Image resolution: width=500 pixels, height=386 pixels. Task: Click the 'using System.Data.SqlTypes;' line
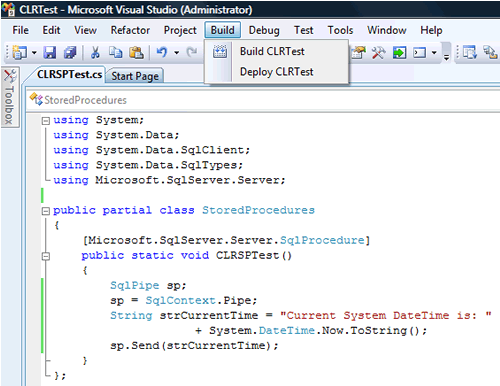pos(148,165)
